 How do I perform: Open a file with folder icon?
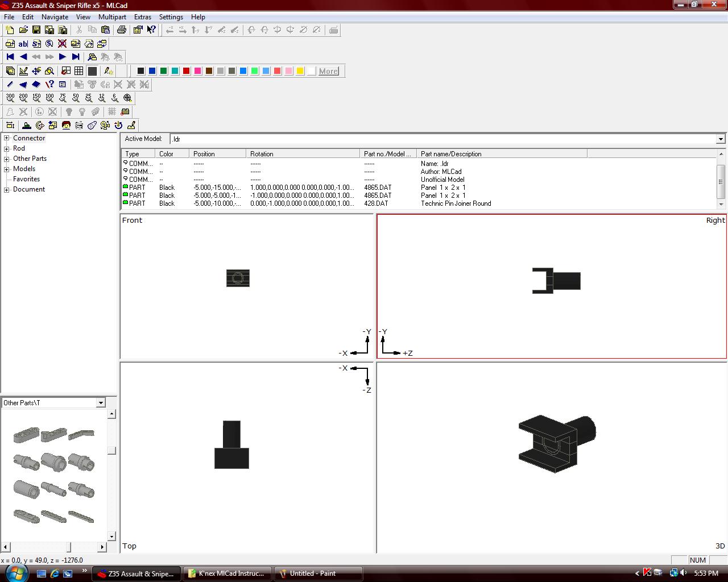pos(23,30)
